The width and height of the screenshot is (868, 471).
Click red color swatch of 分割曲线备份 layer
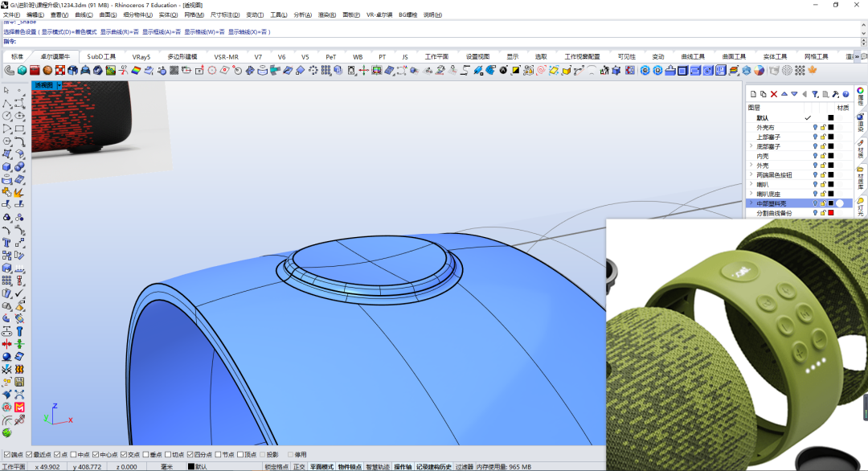click(x=831, y=212)
